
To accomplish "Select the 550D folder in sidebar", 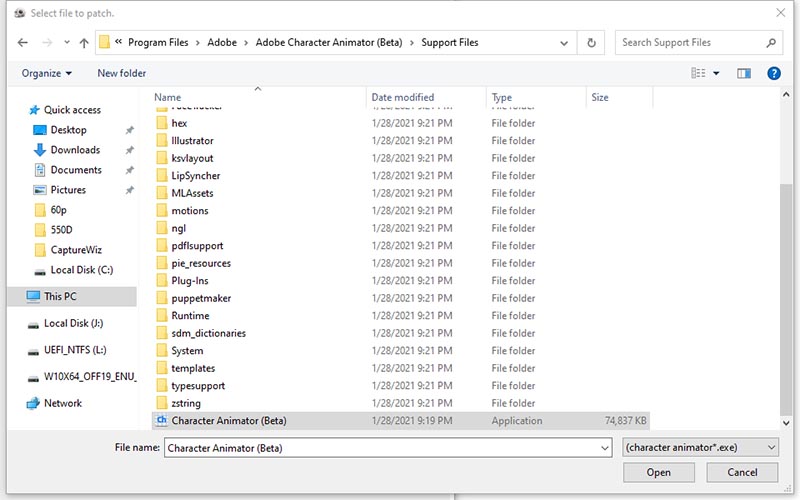I will click(x=61, y=230).
